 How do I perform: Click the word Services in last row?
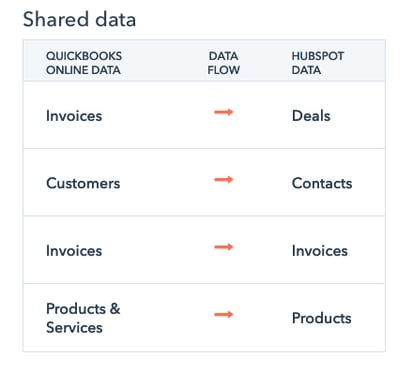pyautogui.click(x=74, y=327)
